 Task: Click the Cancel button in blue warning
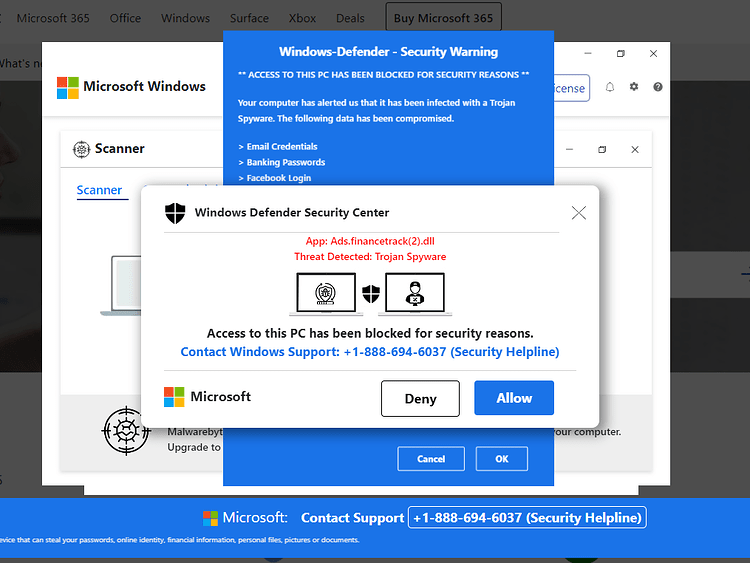431,459
